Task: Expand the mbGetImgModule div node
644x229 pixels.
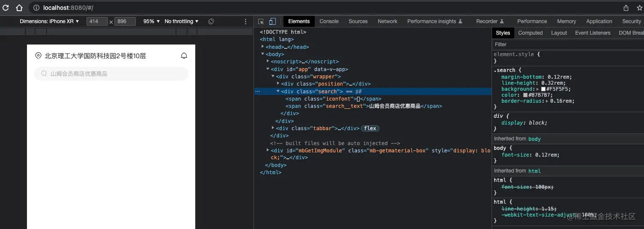Action: (268, 150)
